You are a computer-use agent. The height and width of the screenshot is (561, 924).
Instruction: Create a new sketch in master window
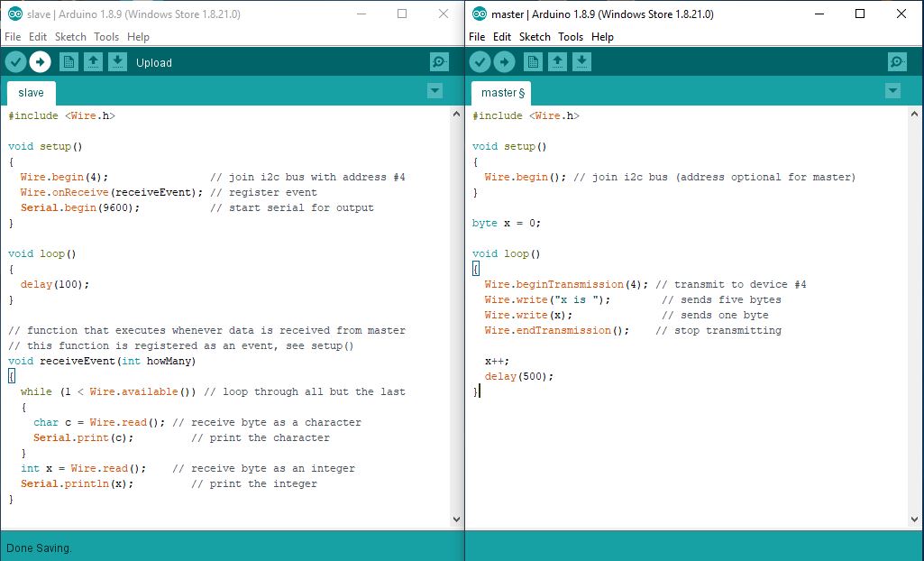pyautogui.click(x=533, y=62)
